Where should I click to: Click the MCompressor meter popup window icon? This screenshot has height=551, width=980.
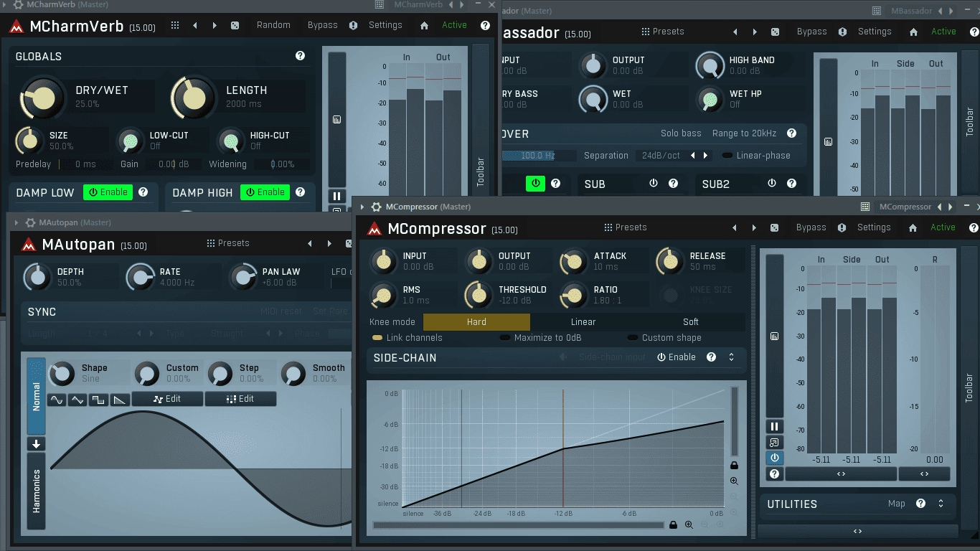coord(774,443)
